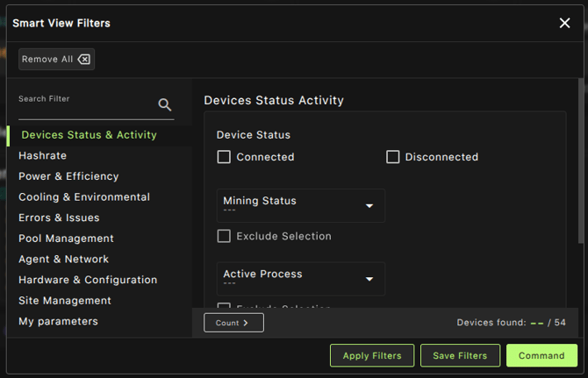The width and height of the screenshot is (588, 378).
Task: Check the Connected device status box
Action: (x=224, y=157)
